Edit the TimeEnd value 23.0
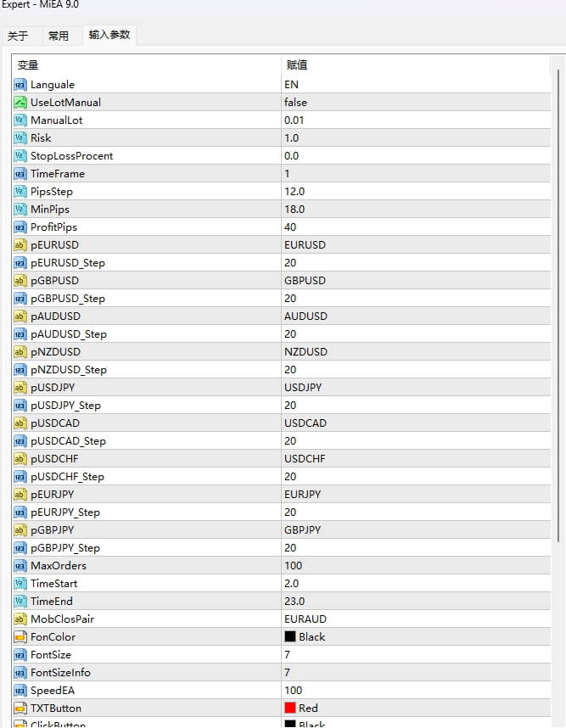This screenshot has width=566, height=728. (416, 602)
